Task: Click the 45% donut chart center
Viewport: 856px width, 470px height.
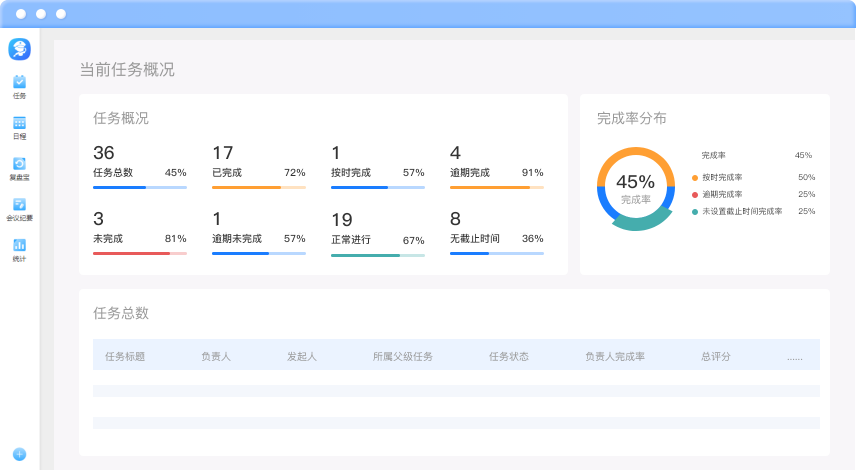Action: click(x=635, y=187)
